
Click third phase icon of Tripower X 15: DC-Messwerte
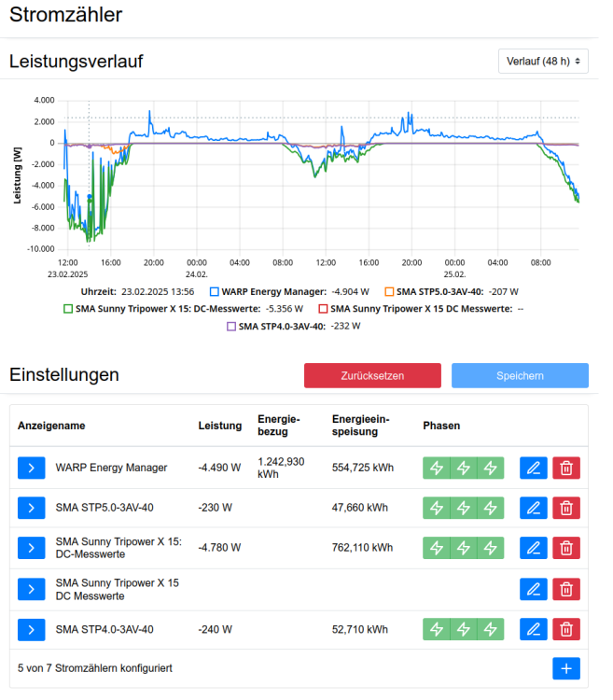click(491, 548)
